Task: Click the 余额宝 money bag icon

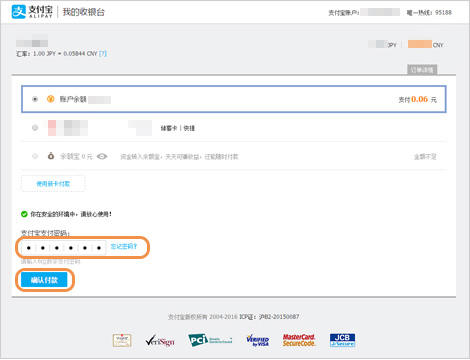Action: pos(51,156)
